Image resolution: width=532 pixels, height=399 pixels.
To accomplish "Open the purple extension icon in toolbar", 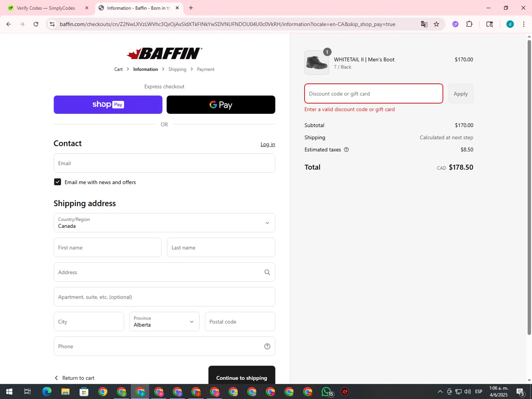I will tap(455, 24).
